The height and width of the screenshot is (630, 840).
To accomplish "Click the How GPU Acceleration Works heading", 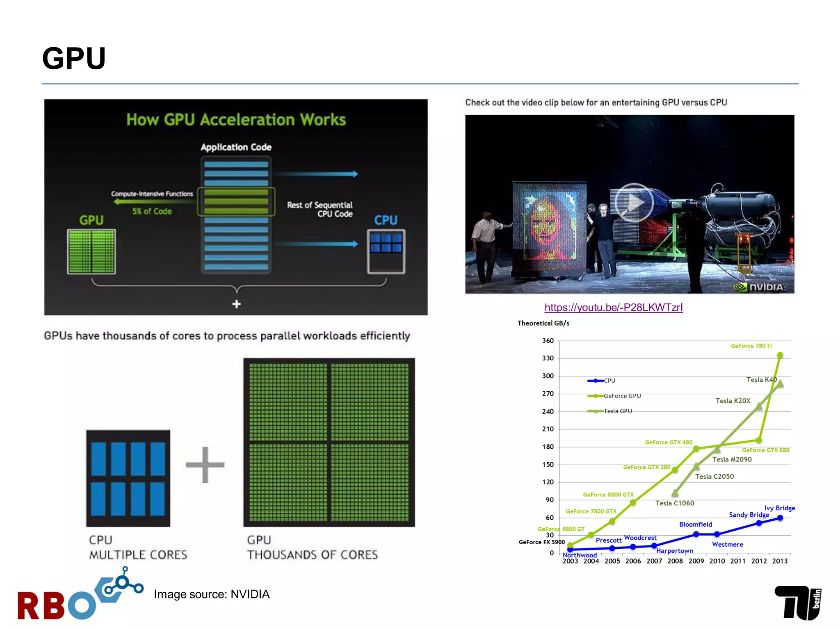I will (x=236, y=120).
